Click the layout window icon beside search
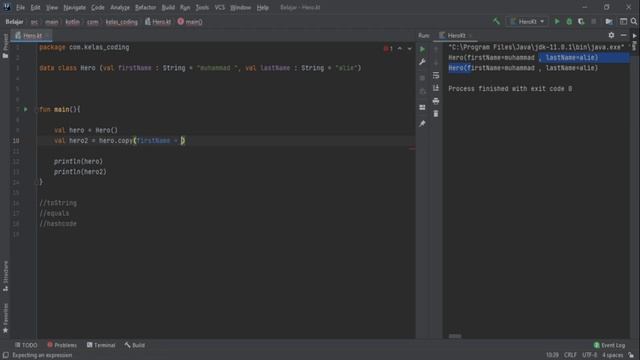Viewport: 640px width, 360px height. click(x=623, y=21)
